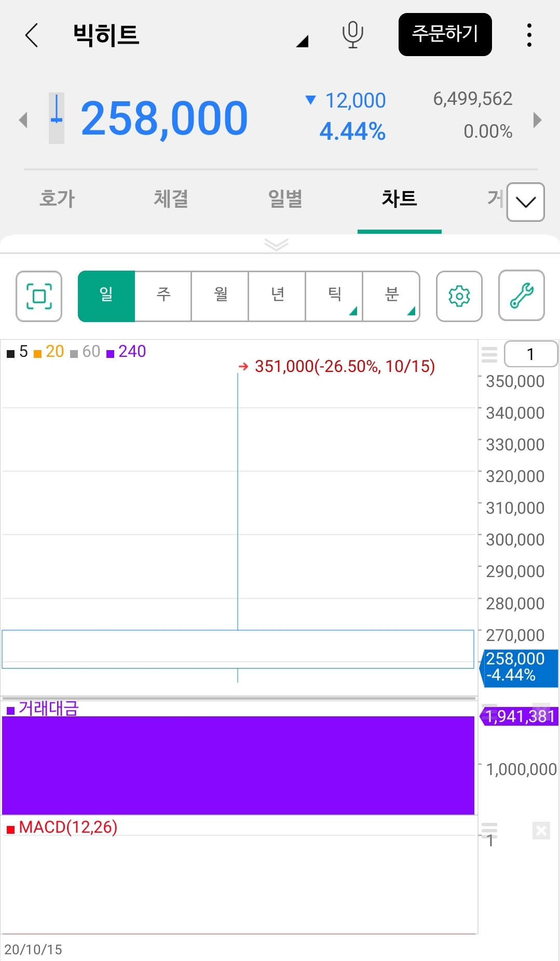Open chart settings gear icon
Viewport: 560px width, 961px height.
click(x=459, y=296)
